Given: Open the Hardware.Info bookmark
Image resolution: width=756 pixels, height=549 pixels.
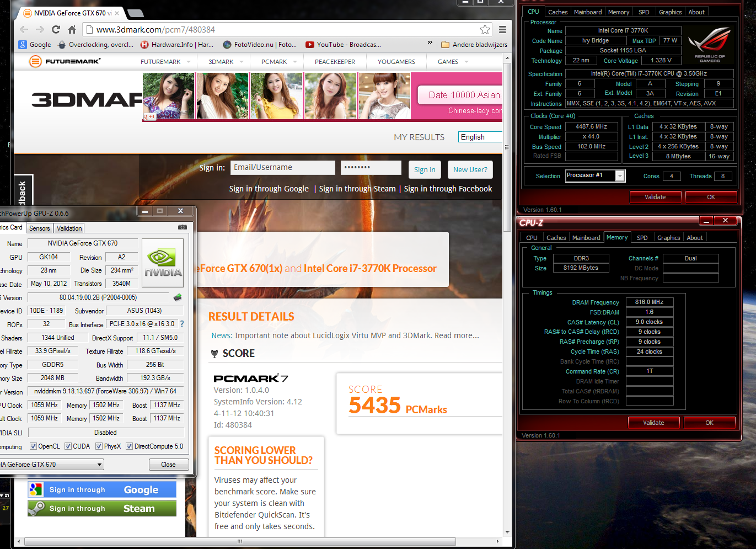Looking at the screenshot, I should (x=177, y=45).
